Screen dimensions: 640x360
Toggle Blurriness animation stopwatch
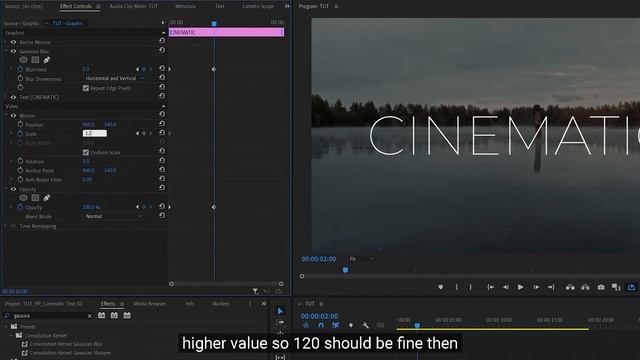coord(20,69)
